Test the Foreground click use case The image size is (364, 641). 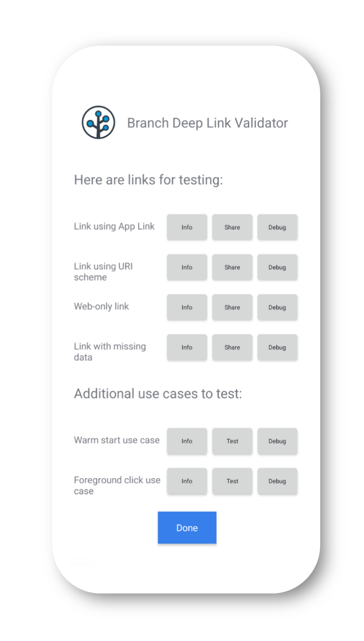click(x=232, y=481)
